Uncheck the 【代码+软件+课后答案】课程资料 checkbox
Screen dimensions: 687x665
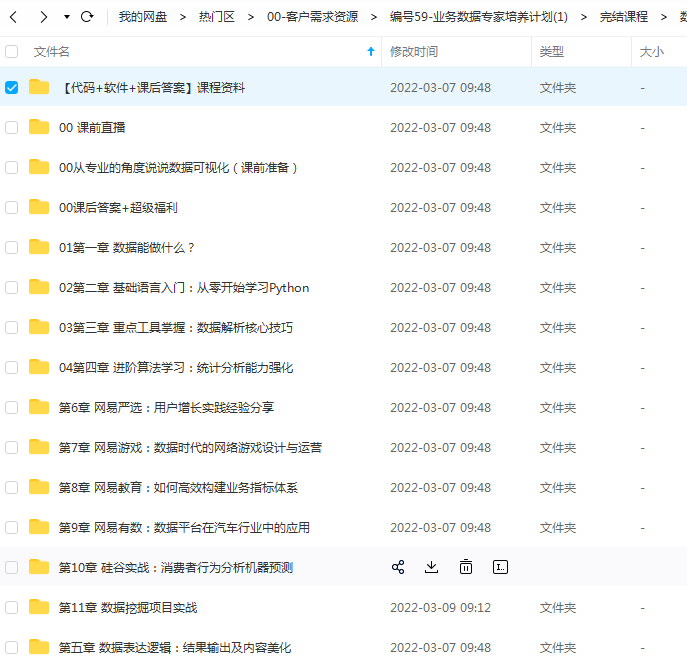coord(11,88)
